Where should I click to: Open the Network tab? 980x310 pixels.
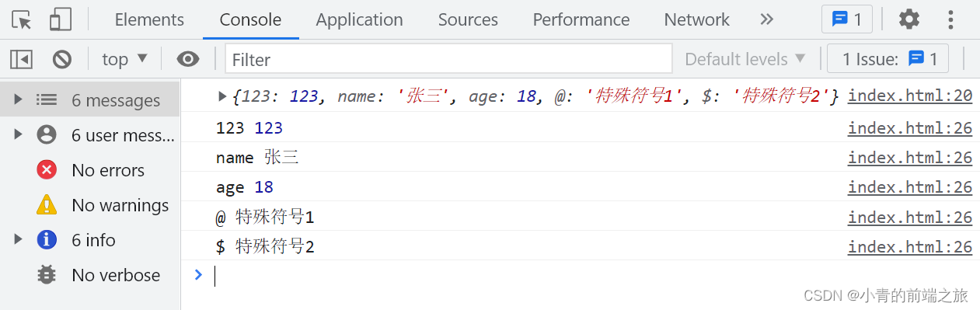click(696, 19)
